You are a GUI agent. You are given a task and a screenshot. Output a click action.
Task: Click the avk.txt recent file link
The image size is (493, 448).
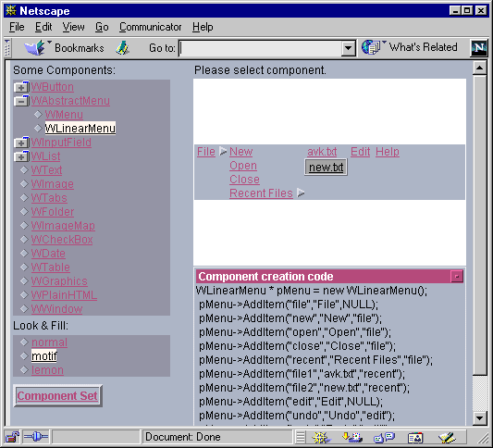pyautogui.click(x=322, y=152)
